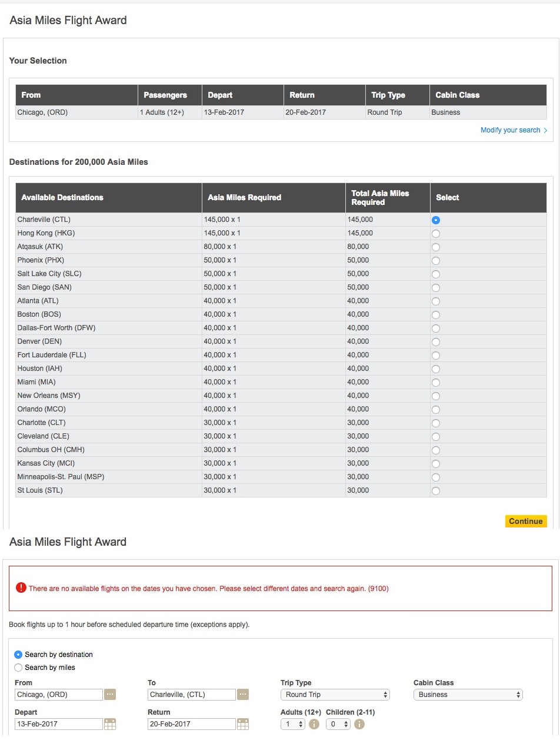Image resolution: width=560 pixels, height=740 pixels.
Task: Open the Depart date calendar icon
Action: click(110, 724)
